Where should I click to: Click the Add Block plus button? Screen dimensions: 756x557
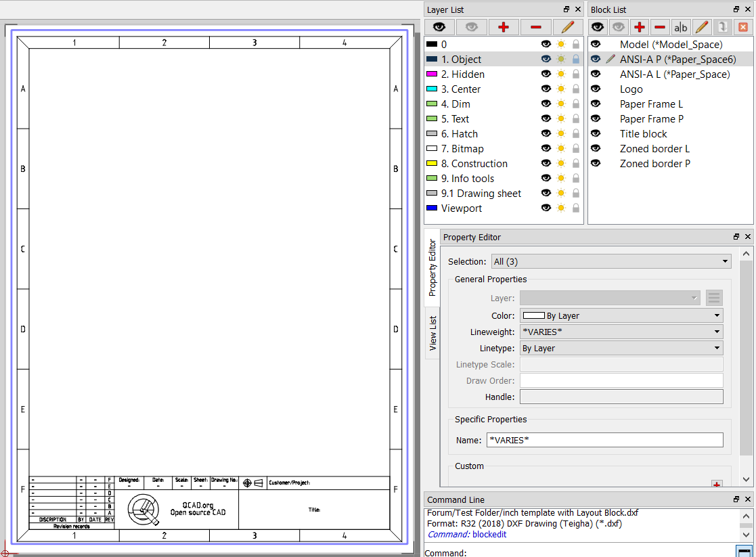click(x=640, y=27)
